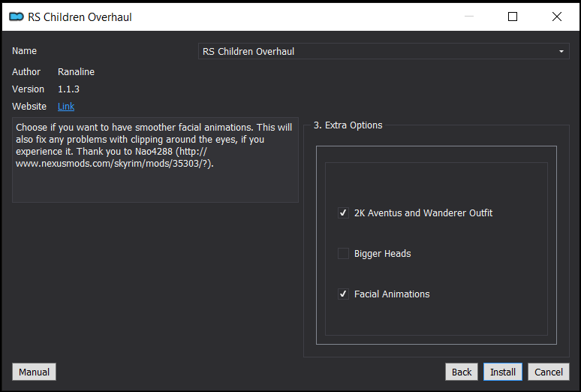This screenshot has width=581, height=392.
Task: Uncheck 2K Aventus and Wanderer Outfit
Action: pyautogui.click(x=343, y=213)
